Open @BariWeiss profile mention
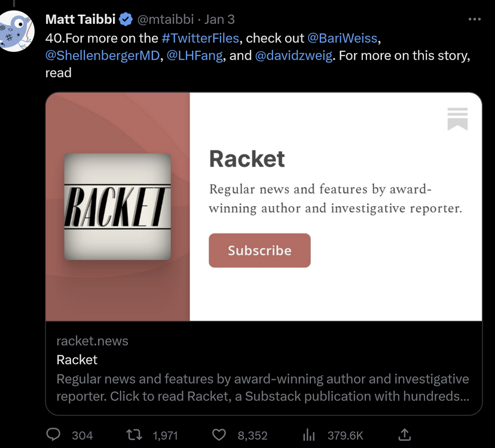Image resolution: width=495 pixels, height=448 pixels. coord(342,38)
